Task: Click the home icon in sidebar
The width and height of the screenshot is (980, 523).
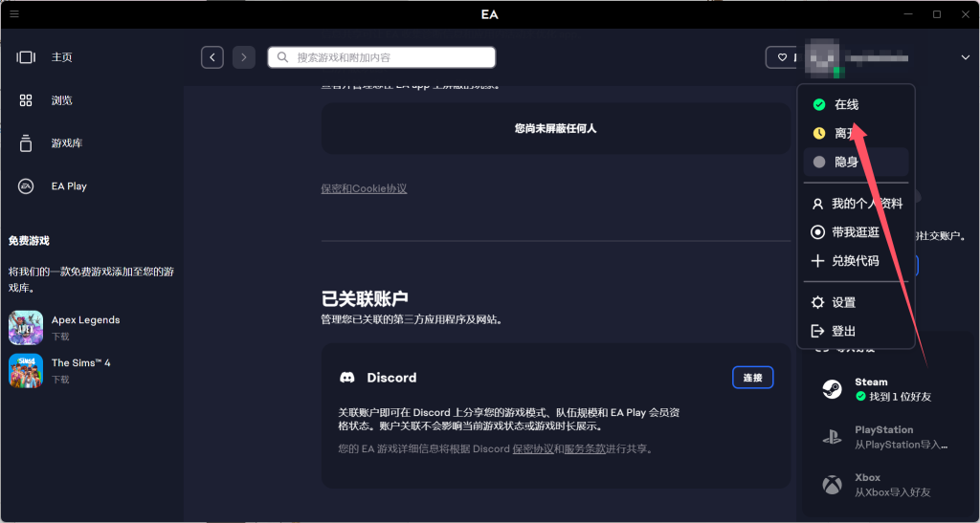Action: click(26, 57)
